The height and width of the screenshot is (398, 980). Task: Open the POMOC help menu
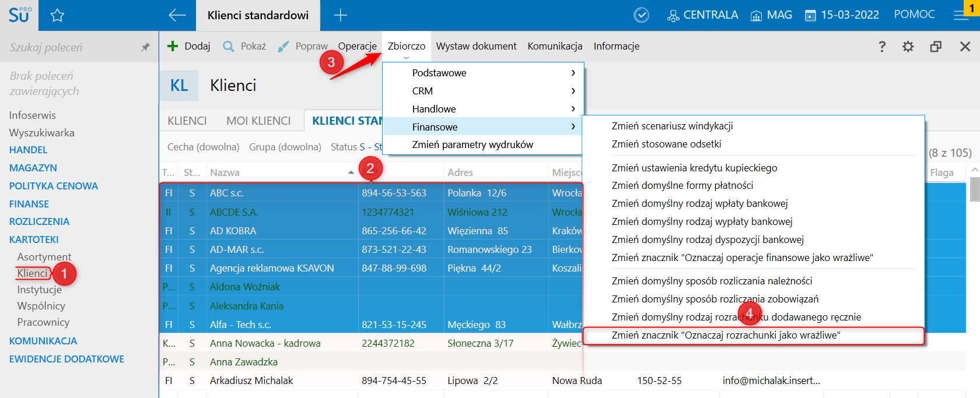914,15
